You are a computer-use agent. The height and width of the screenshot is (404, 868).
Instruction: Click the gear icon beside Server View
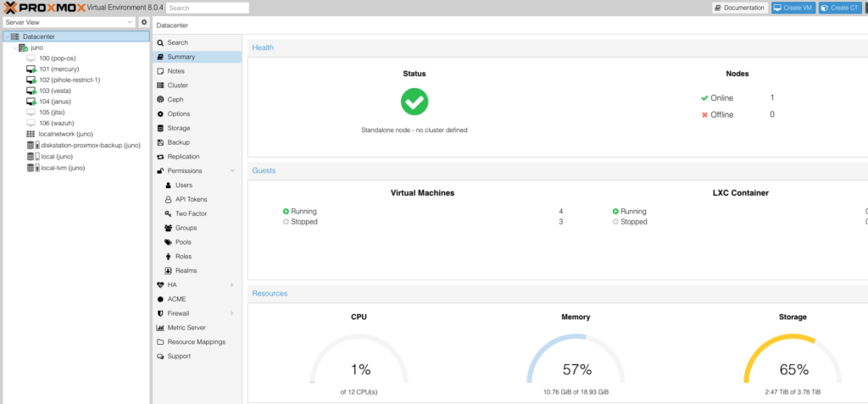point(144,22)
